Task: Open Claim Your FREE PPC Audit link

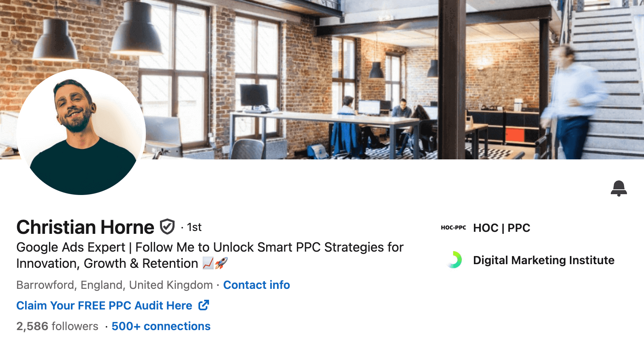Action: click(x=104, y=305)
